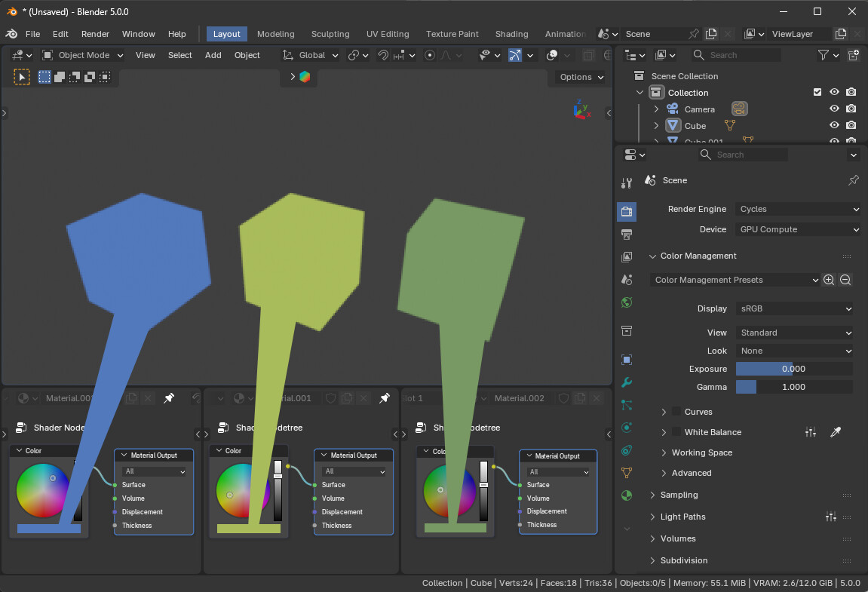Open the World properties globe tab
868x592 pixels.
click(627, 302)
